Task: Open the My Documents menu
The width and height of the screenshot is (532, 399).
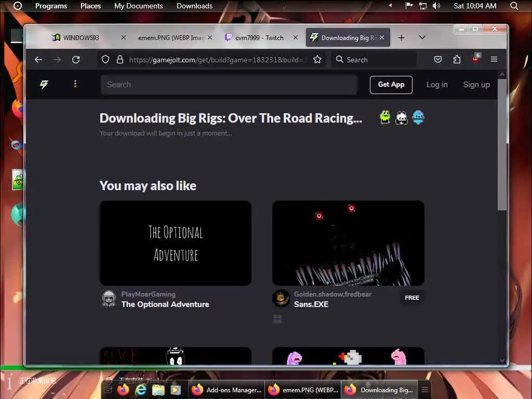Action: (x=138, y=6)
